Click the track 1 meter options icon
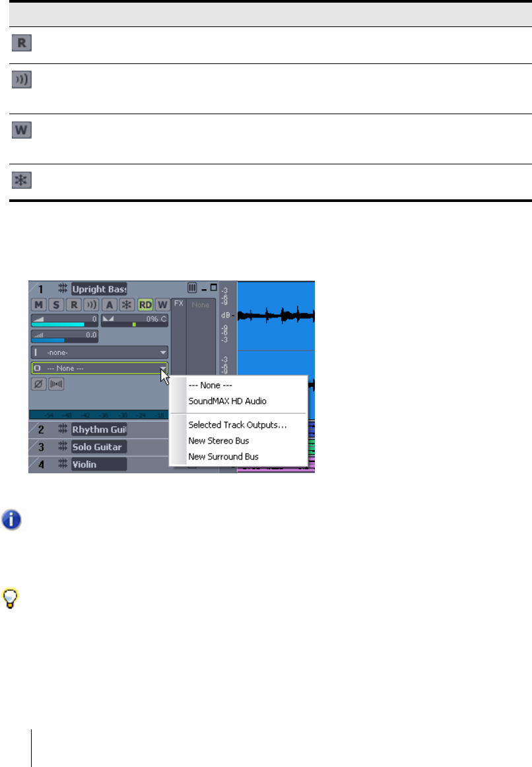 (192, 288)
